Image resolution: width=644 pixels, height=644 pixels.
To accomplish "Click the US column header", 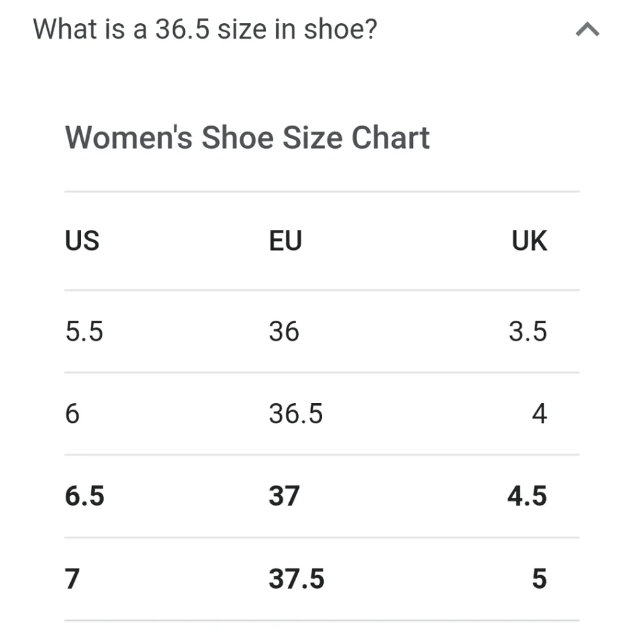I will [x=82, y=240].
